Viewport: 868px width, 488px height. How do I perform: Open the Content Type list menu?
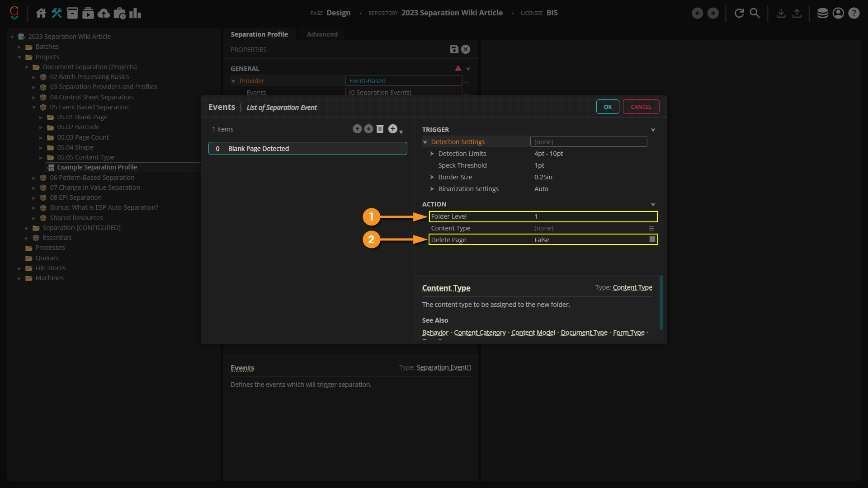651,229
